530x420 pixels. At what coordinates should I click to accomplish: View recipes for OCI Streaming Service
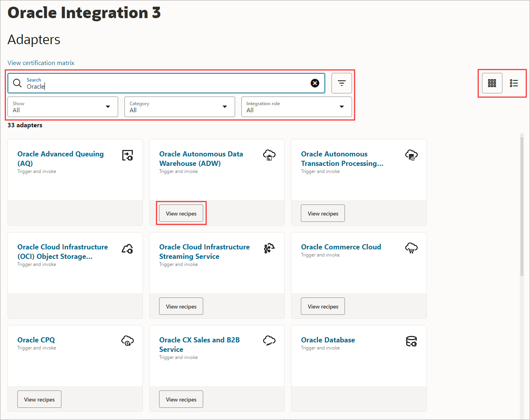181,307
